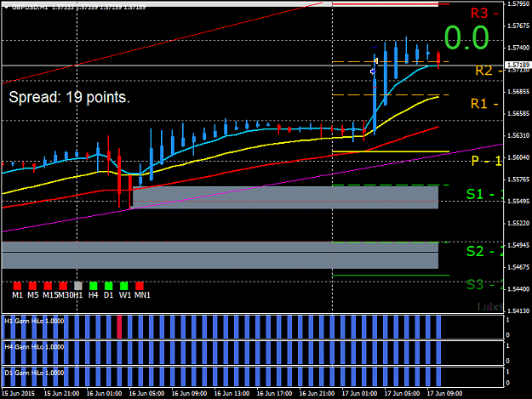Viewport: 532px width, 399px height.
Task: Click the 1.56040 price scale value
Action: 518,157
